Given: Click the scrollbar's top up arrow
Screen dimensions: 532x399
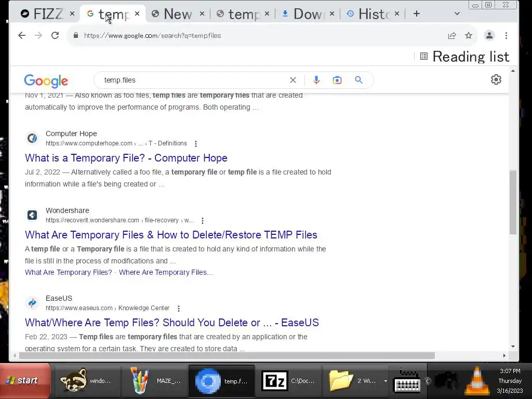Looking at the screenshot, I should point(513,71).
